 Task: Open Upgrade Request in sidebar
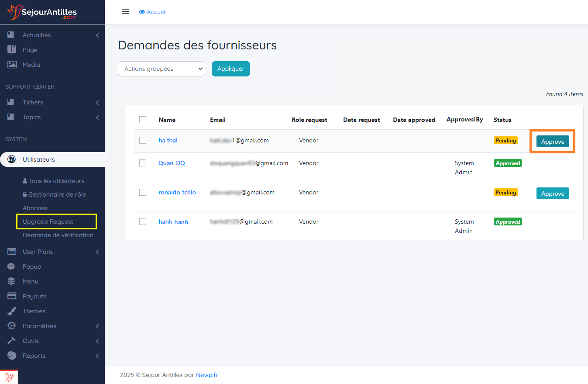(48, 221)
